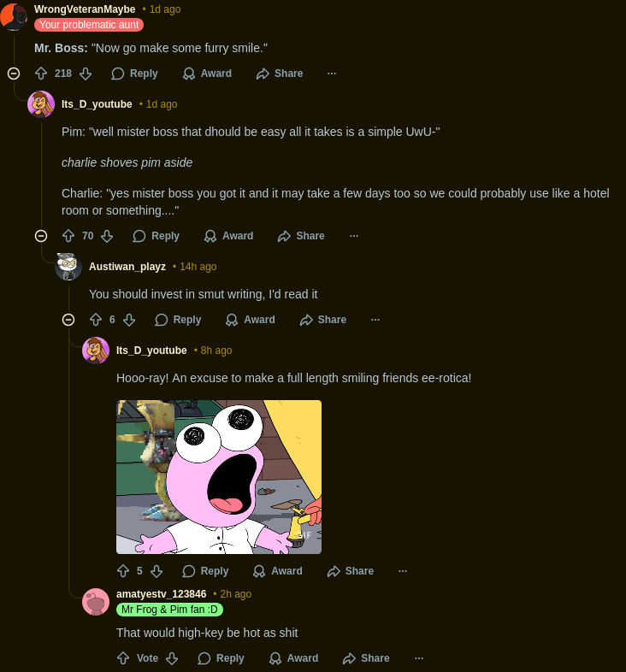Upvote the Its_D_youtube comment with 70 votes

pyautogui.click(x=68, y=236)
